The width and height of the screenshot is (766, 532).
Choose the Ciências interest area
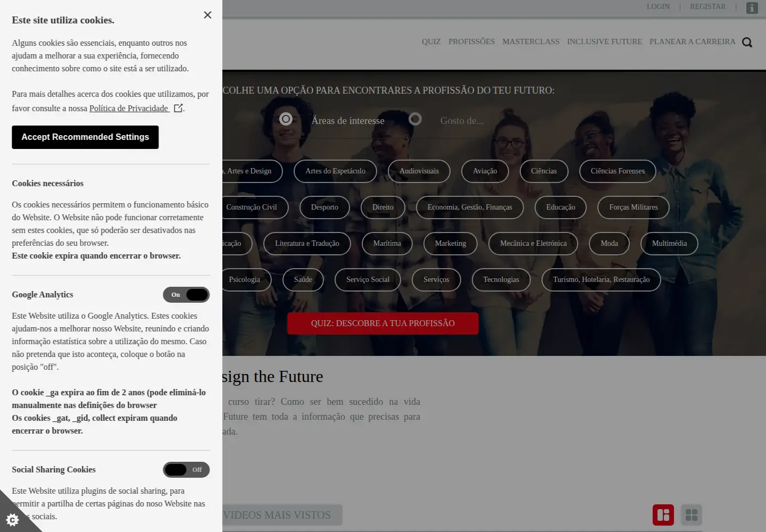(544, 171)
